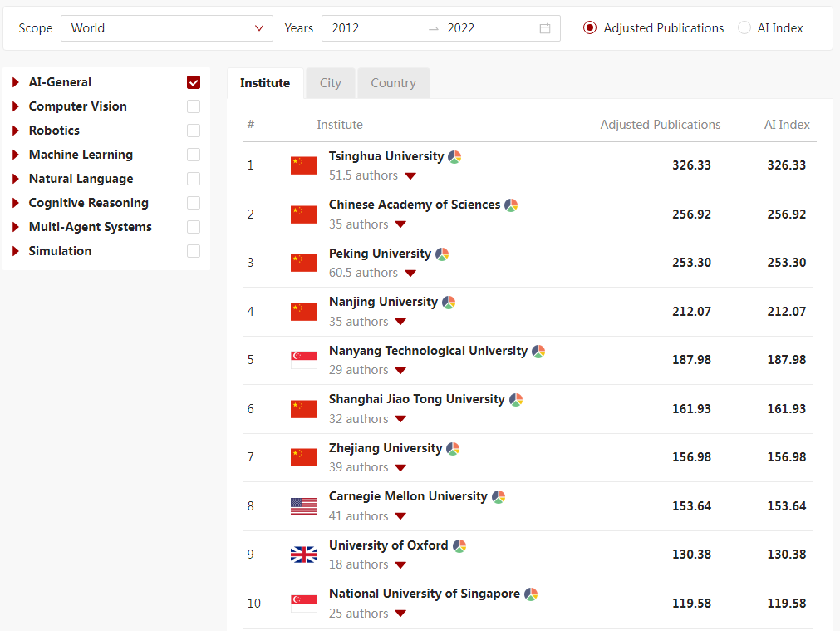Expand the Machine Learning category triangle
This screenshot has height=631, width=840.
[16, 155]
